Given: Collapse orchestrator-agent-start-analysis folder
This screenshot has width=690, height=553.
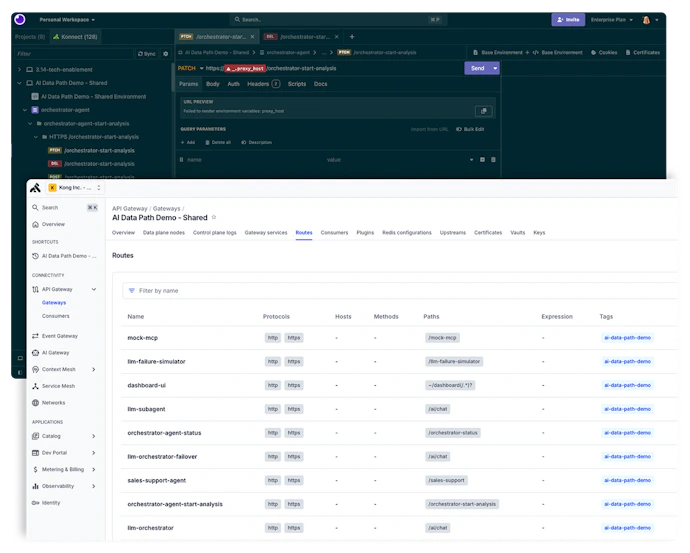Looking at the screenshot, I should pyautogui.click(x=30, y=124).
